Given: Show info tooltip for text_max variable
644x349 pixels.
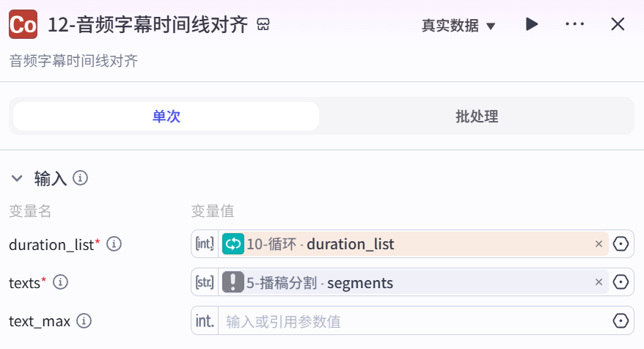Looking at the screenshot, I should (x=84, y=320).
